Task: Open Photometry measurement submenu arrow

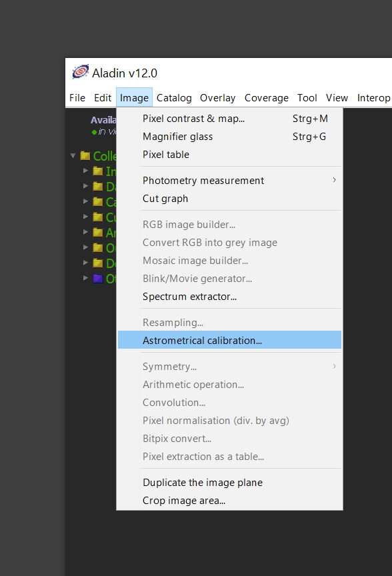Action: point(334,179)
